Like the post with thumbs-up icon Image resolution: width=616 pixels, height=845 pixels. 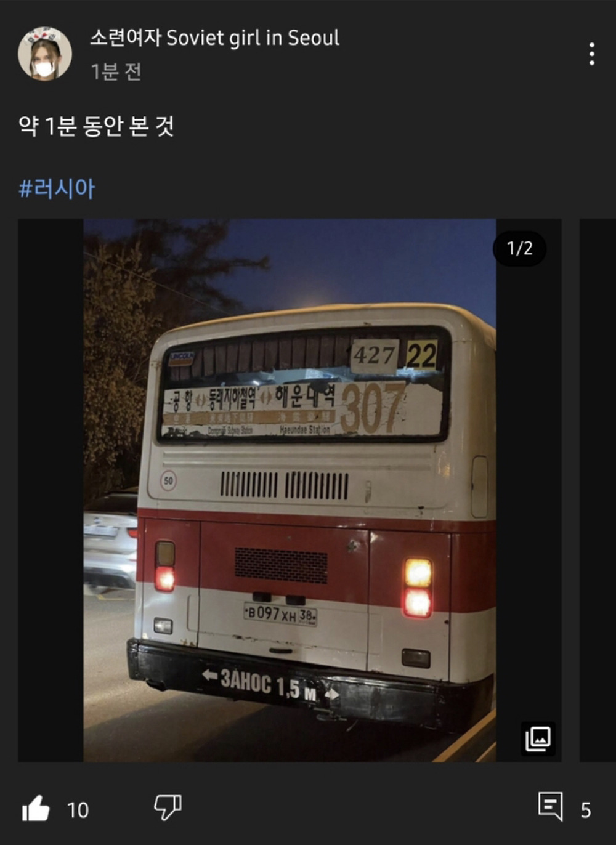[36, 808]
